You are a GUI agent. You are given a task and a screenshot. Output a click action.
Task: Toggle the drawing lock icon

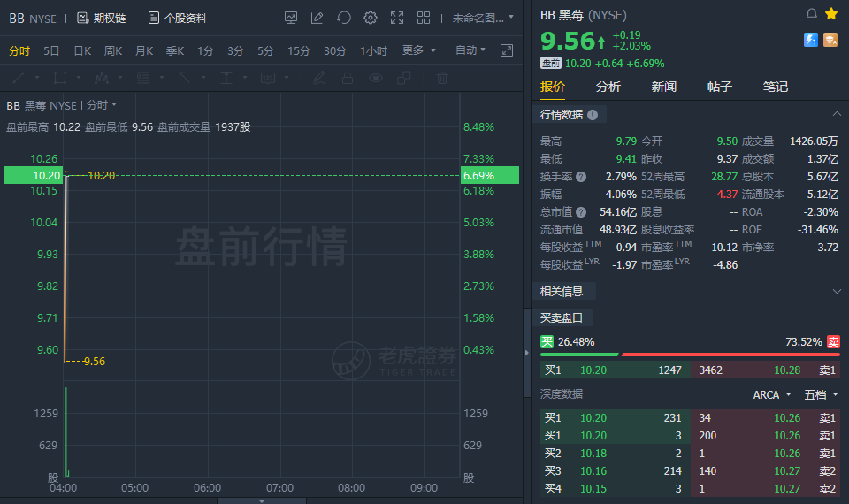coord(348,78)
